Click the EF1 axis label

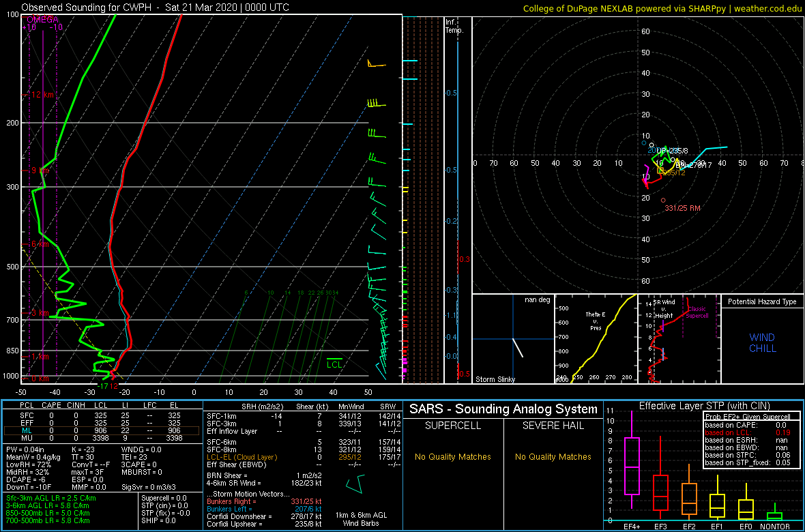pos(718,527)
